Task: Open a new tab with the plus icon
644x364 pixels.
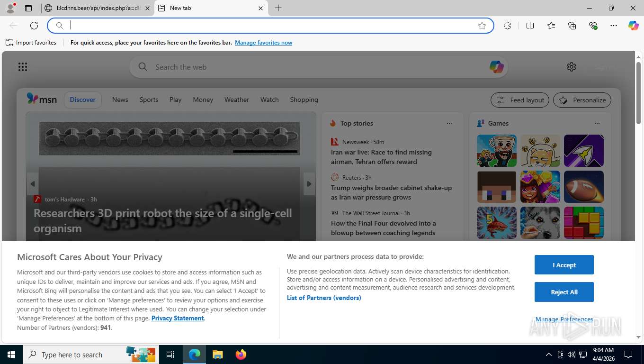Action: pos(278,8)
